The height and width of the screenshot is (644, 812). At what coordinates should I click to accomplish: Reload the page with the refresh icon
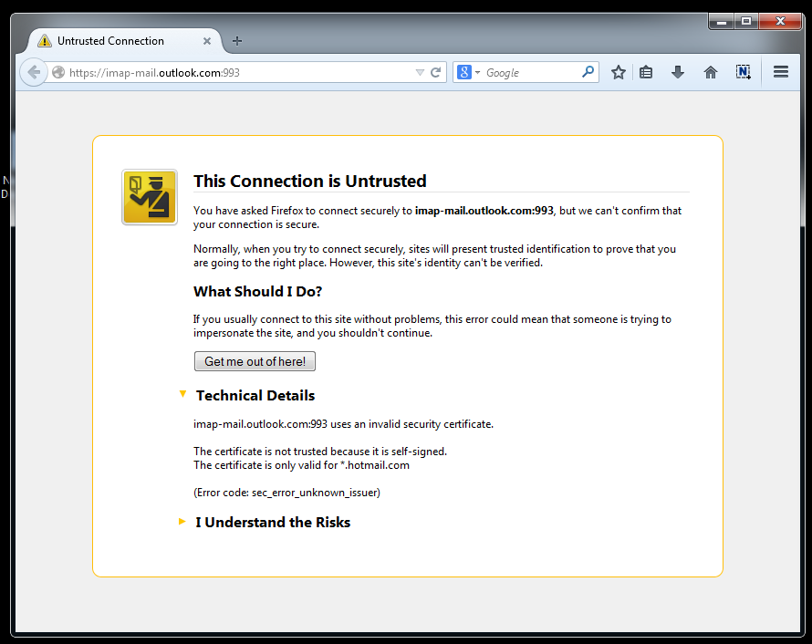[x=436, y=72]
